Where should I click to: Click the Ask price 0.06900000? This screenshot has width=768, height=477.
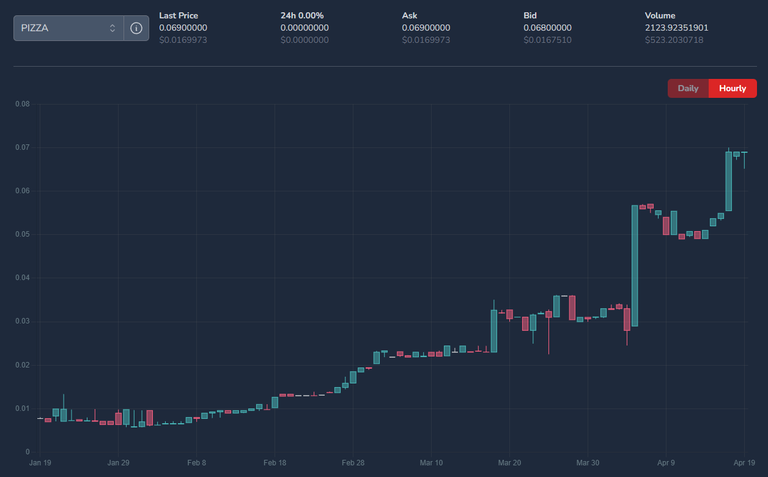coord(426,28)
